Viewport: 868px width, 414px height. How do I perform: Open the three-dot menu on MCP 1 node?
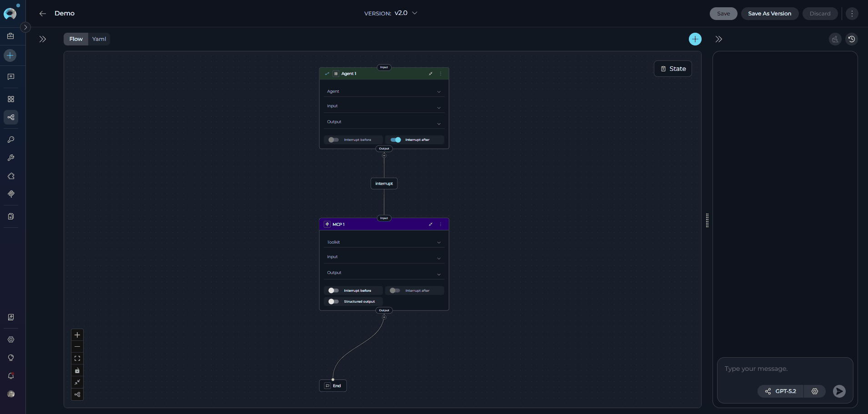[440, 224]
